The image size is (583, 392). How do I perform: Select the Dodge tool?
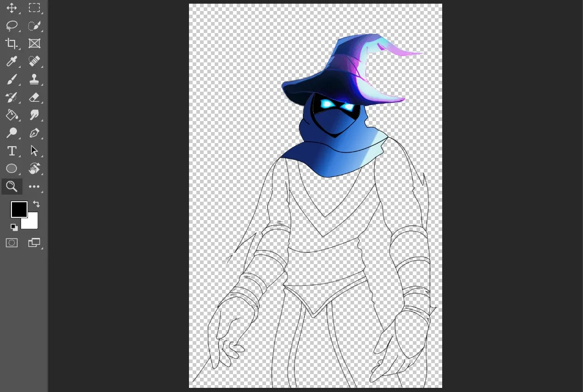tap(11, 133)
